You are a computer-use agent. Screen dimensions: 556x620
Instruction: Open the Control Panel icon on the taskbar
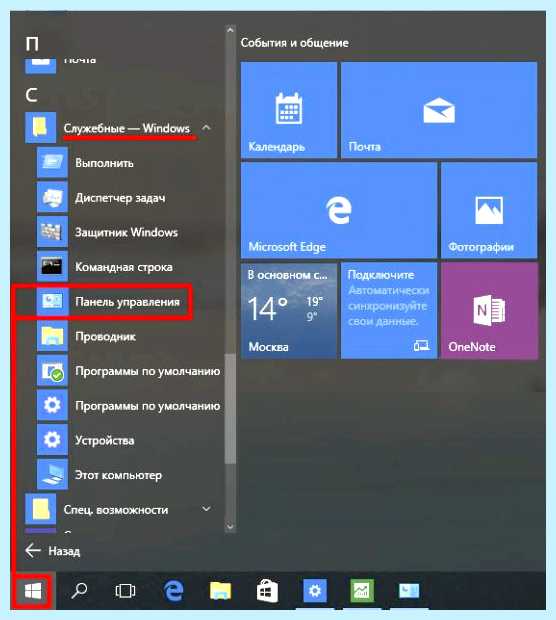coord(408,591)
